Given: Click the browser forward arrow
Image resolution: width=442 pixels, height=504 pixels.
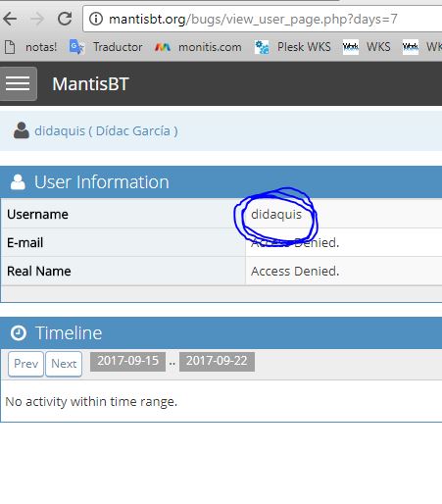Looking at the screenshot, I should click(37, 19).
